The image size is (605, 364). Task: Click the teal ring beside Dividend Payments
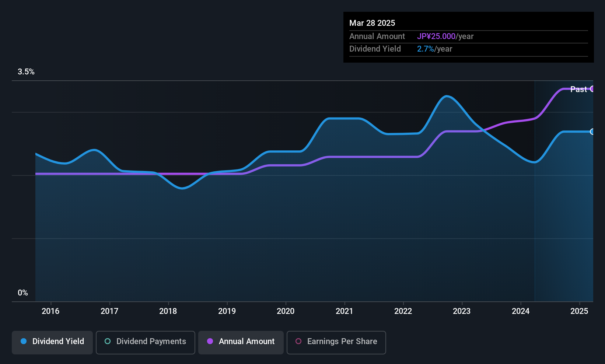pos(108,342)
